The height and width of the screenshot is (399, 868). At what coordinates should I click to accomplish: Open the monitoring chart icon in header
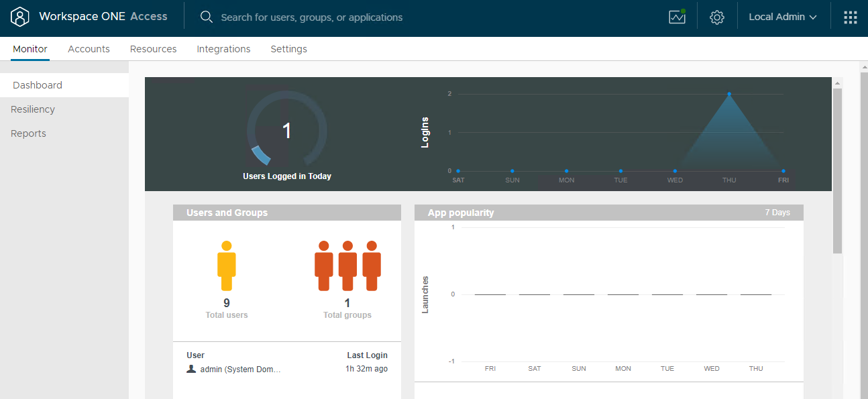point(677,17)
